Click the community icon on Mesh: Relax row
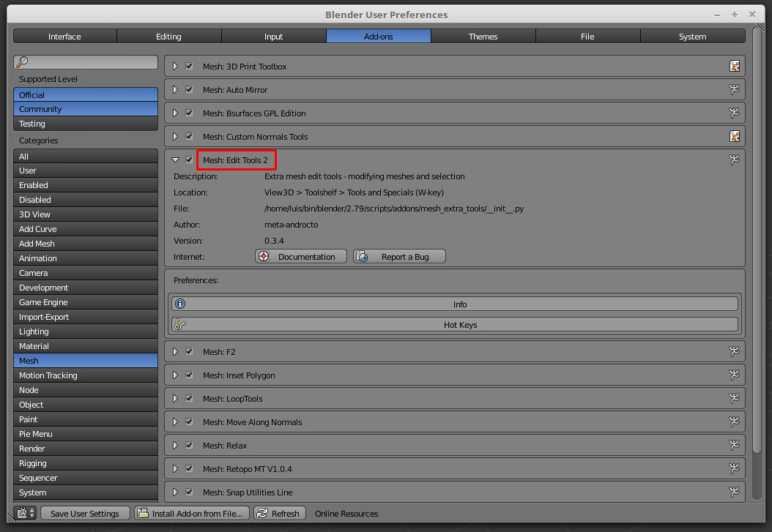This screenshot has width=772, height=532. tap(734, 445)
